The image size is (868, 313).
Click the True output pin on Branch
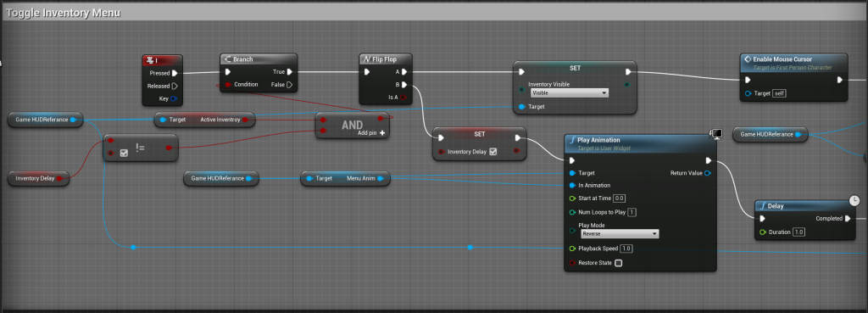[x=289, y=71]
